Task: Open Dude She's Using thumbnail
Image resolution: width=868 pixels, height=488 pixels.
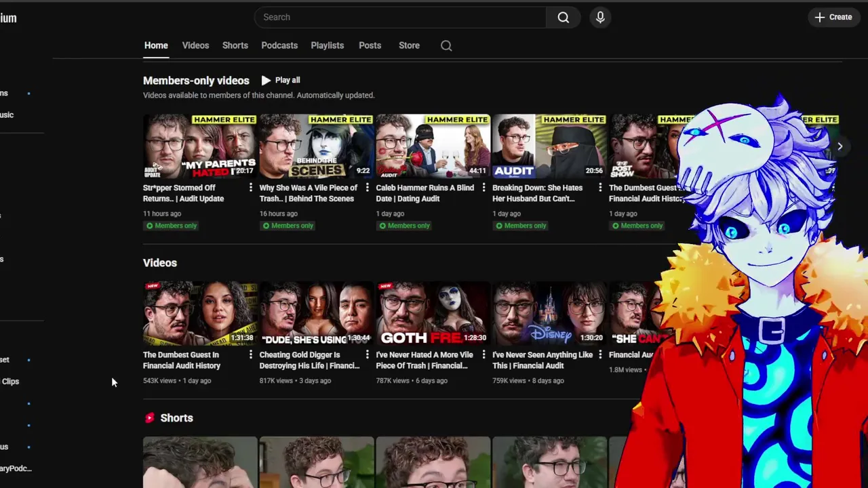Action: coord(317,313)
